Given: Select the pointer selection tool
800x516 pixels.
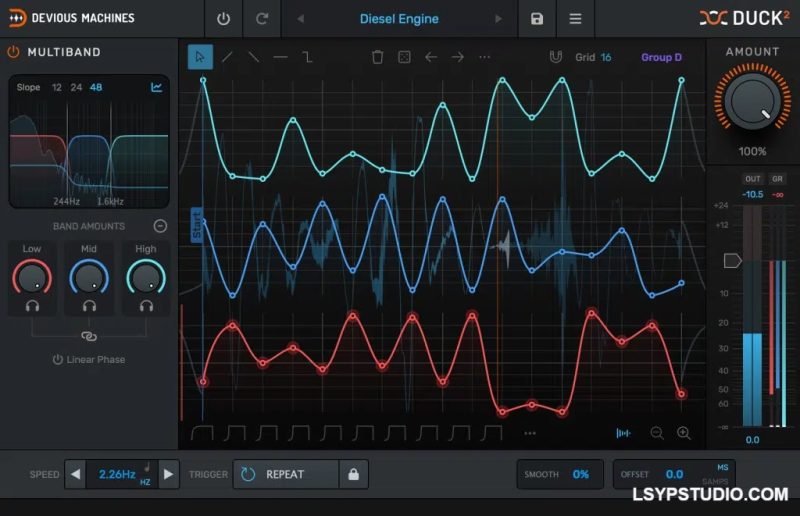Looking at the screenshot, I should (200, 57).
